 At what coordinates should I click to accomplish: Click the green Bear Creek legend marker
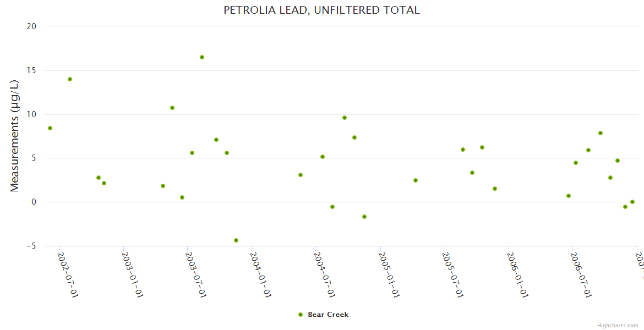pyautogui.click(x=301, y=315)
